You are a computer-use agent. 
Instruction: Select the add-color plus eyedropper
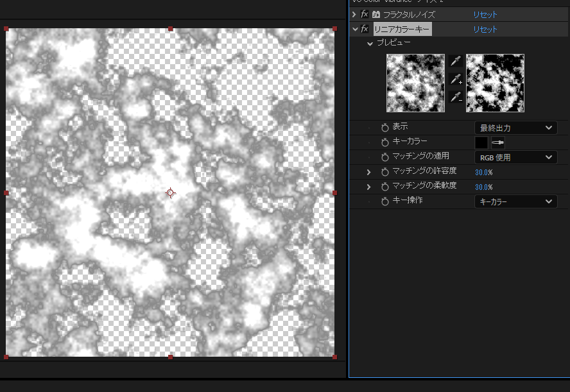coord(456,80)
